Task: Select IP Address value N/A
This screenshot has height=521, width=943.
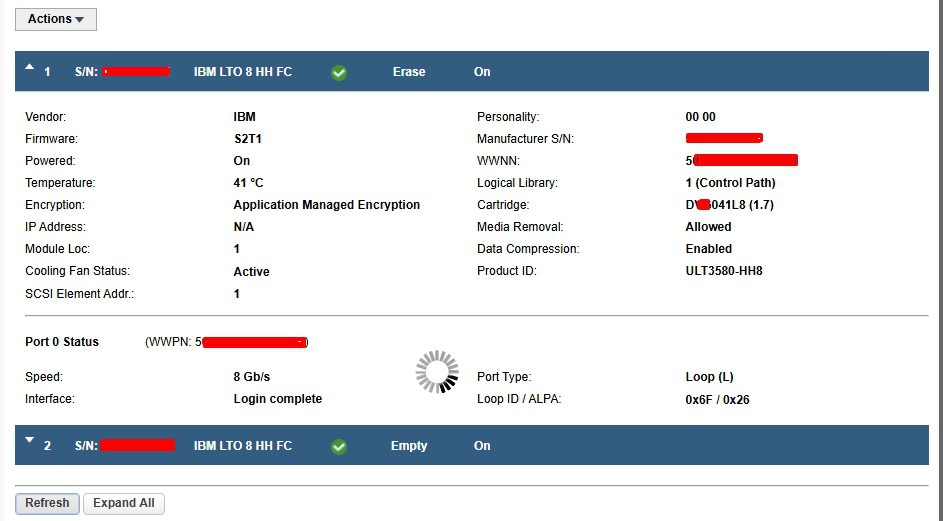Action: 244,227
